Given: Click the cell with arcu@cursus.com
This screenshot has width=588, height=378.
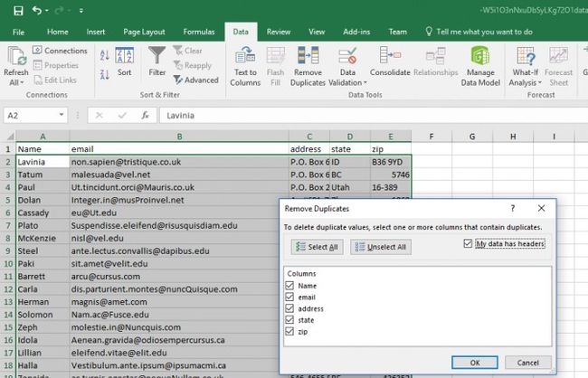Looking at the screenshot, I should [179, 277].
